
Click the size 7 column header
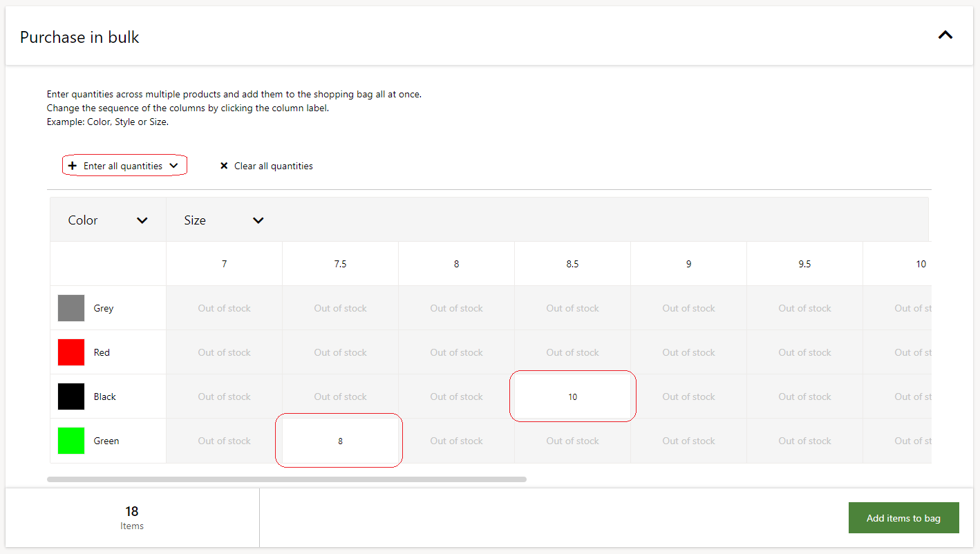pyautogui.click(x=224, y=264)
